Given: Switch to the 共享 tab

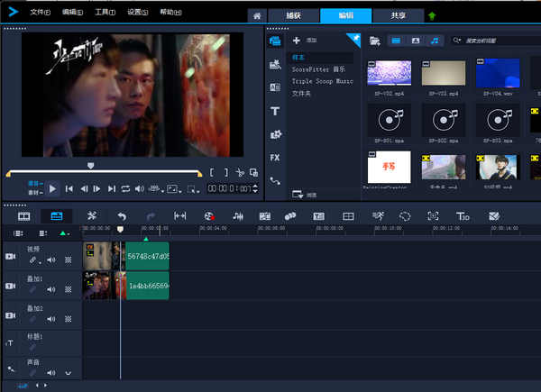Looking at the screenshot, I should [397, 15].
